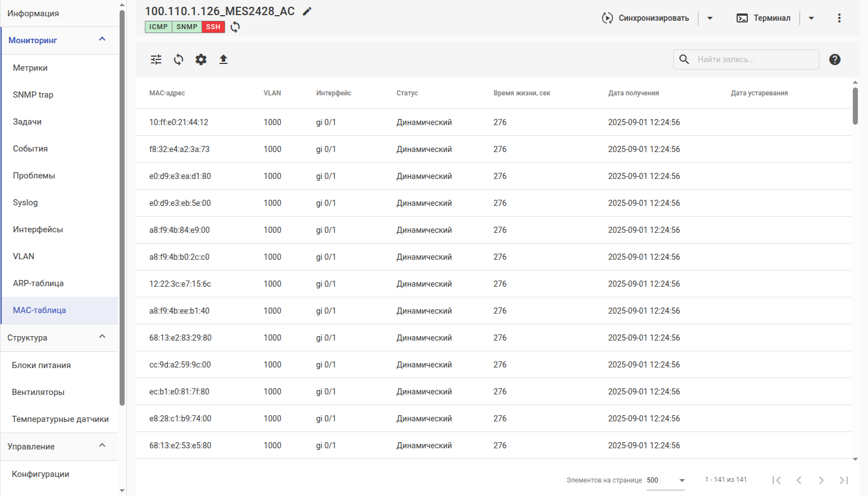Refresh the MAC table data
868x496 pixels.
click(x=179, y=59)
